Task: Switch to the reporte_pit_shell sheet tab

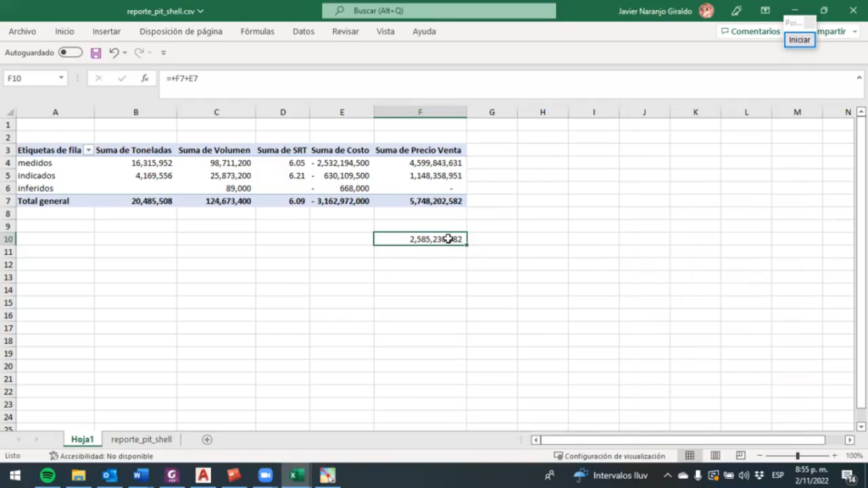Action: 142,440
